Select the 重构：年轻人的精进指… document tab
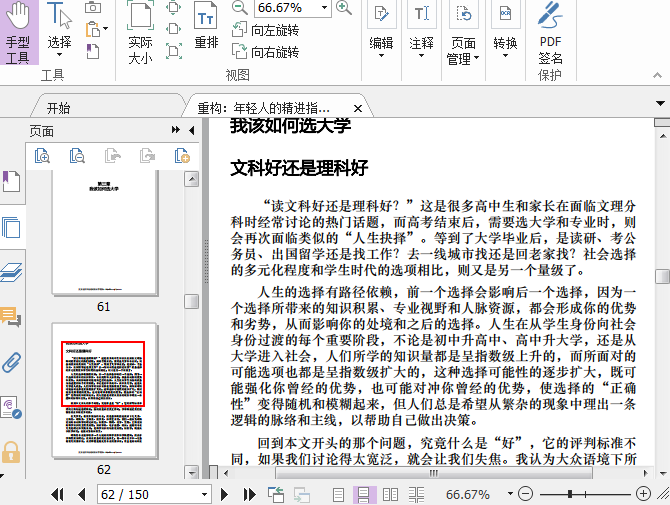Viewport: 670px width, 505px height. click(264, 108)
